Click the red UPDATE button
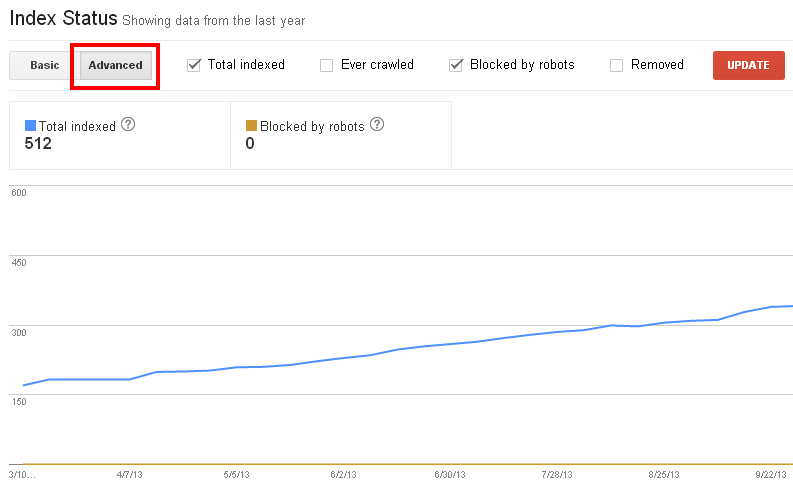This screenshot has width=793, height=488. tap(748, 65)
